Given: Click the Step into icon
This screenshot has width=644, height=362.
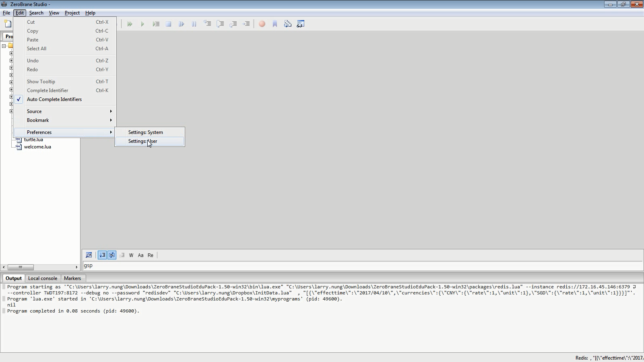Looking at the screenshot, I should coord(207,24).
